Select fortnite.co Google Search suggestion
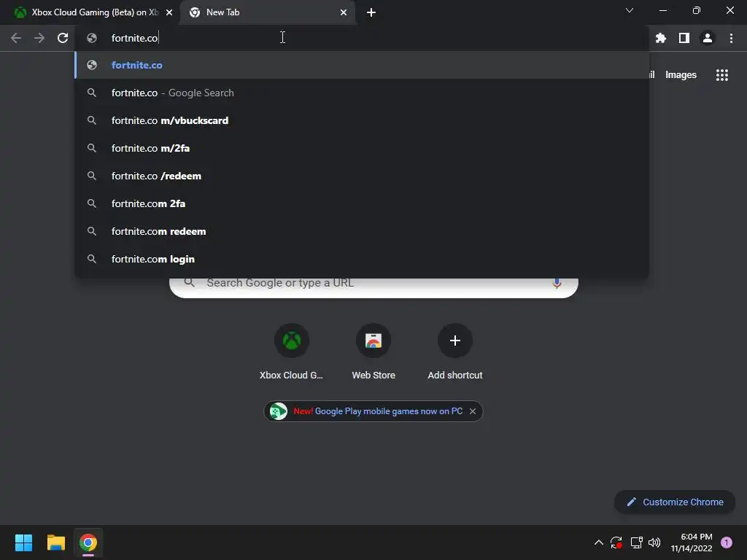 (362, 93)
